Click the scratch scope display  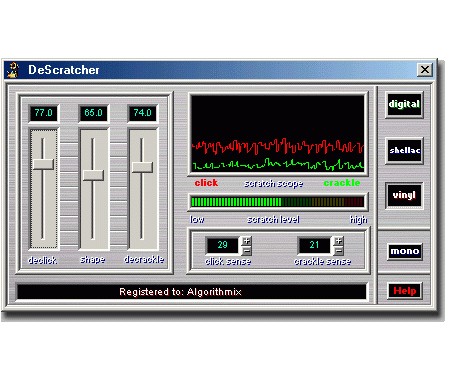278,134
